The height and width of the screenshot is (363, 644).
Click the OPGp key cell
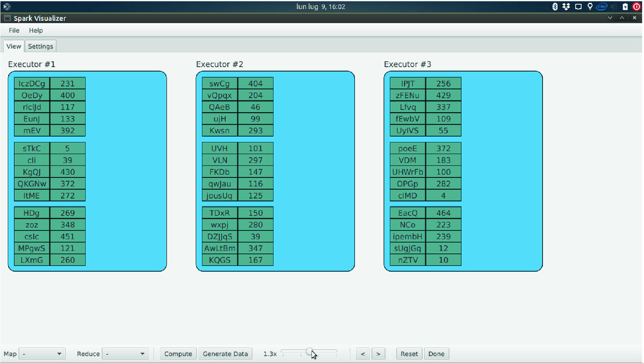408,184
